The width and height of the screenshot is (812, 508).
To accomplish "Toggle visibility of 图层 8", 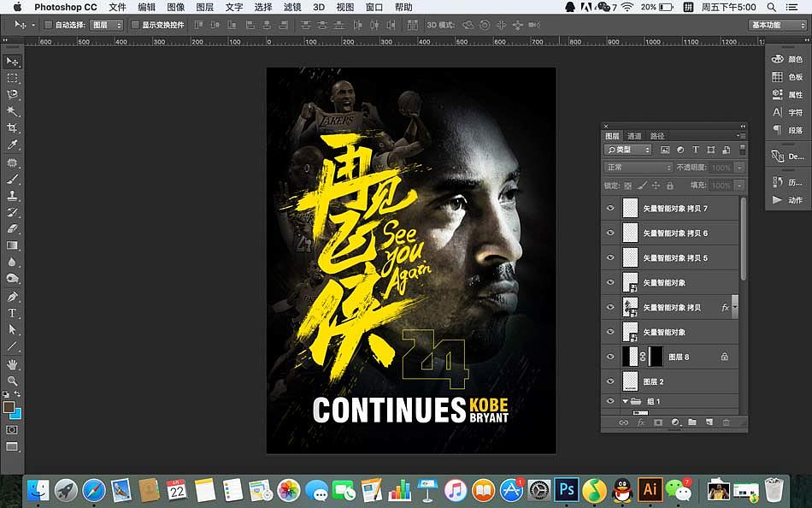I will pyautogui.click(x=610, y=357).
